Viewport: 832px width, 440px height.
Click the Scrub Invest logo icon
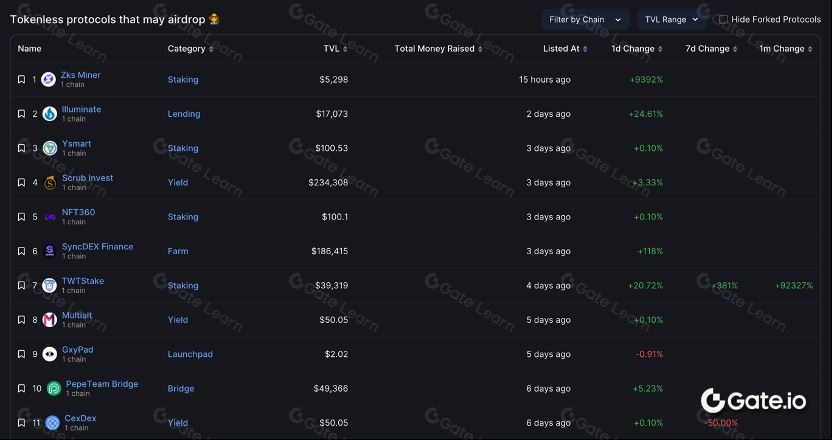pyautogui.click(x=49, y=183)
